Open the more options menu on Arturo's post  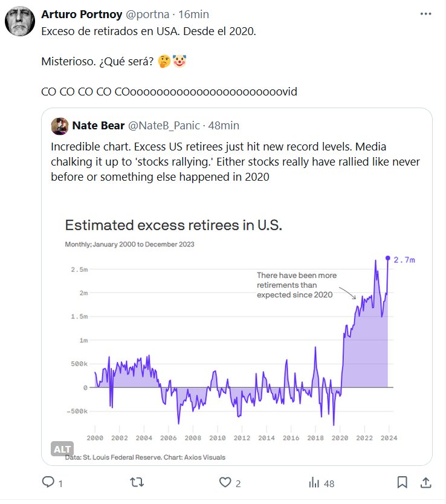pyautogui.click(x=425, y=14)
